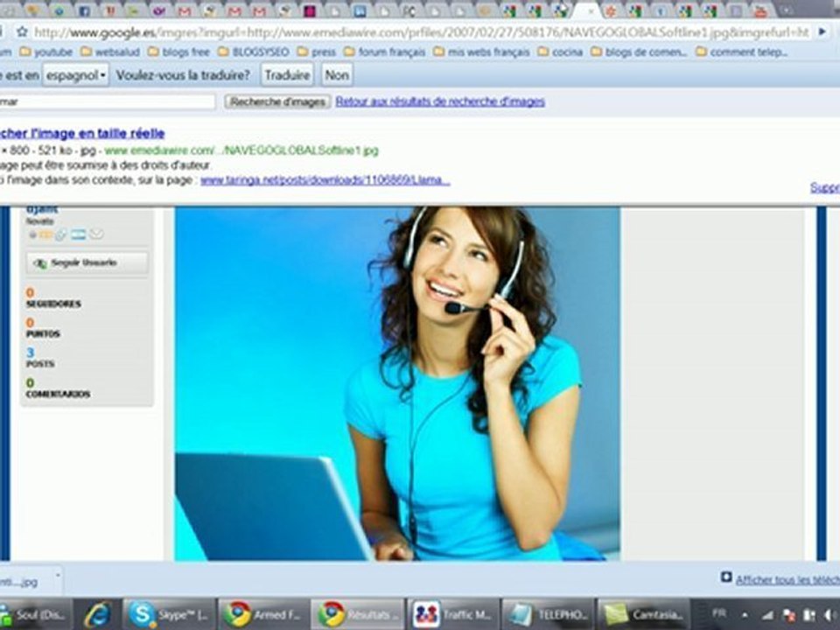This screenshot has width=840, height=630.
Task: Click the POSTS count of 3
Action: (x=30, y=353)
